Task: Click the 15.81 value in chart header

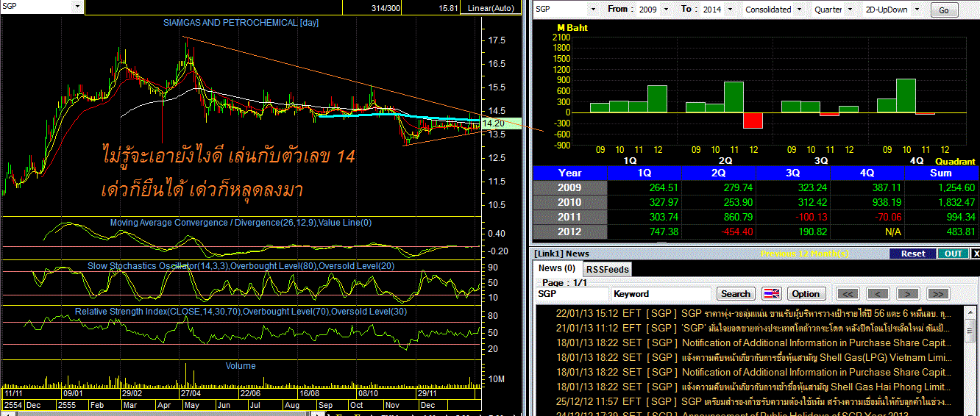Action: click(x=447, y=8)
